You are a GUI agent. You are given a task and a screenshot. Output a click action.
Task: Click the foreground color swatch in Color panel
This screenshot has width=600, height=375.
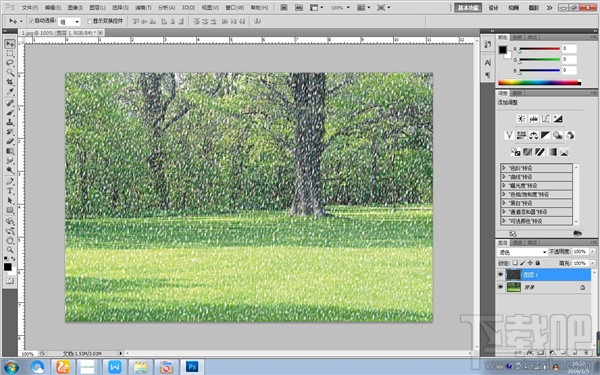click(x=502, y=50)
